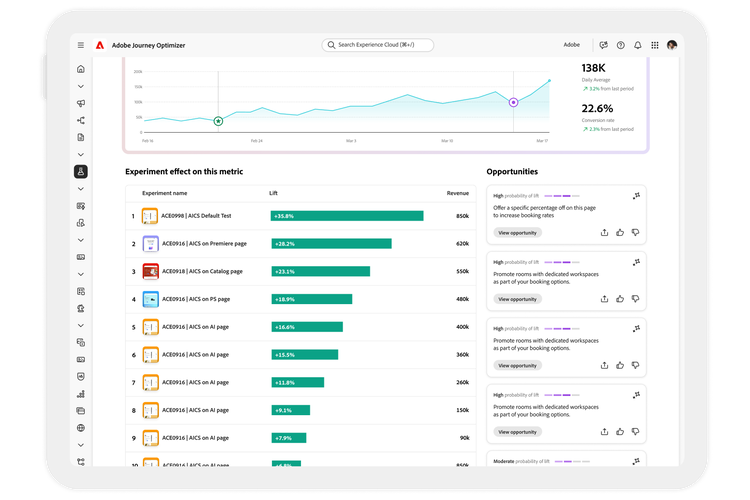
Task: Click sparkle icon on the percentage-off opportunity card
Action: pos(636,196)
